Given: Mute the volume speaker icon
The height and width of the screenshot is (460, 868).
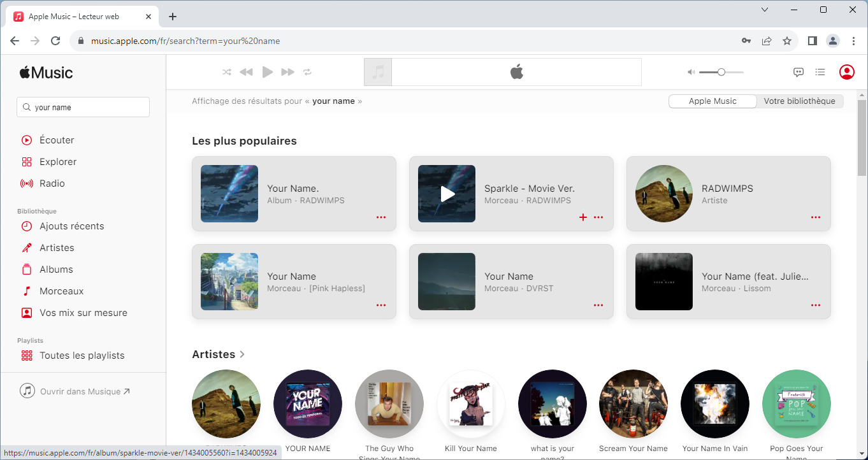Looking at the screenshot, I should [x=691, y=72].
